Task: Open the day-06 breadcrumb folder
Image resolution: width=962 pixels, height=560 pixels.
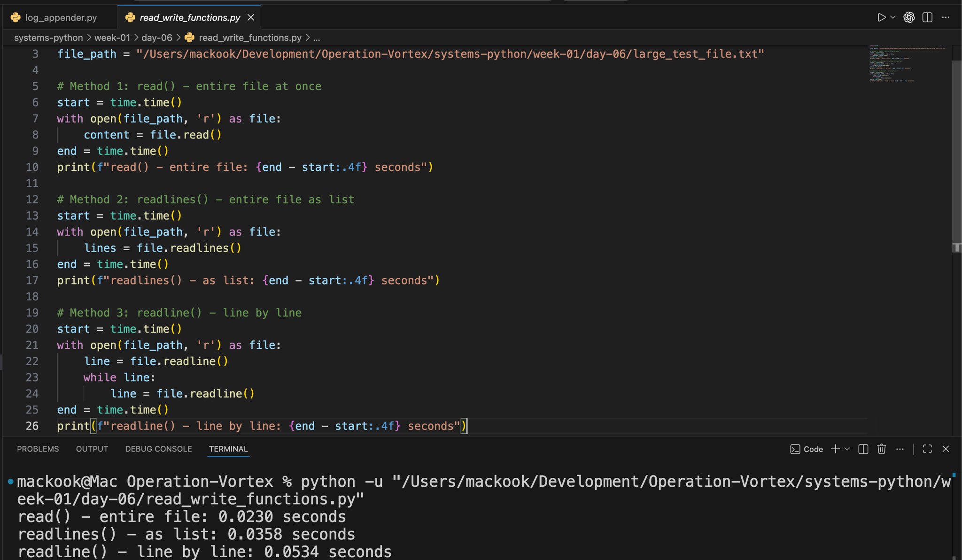Action: (x=156, y=38)
